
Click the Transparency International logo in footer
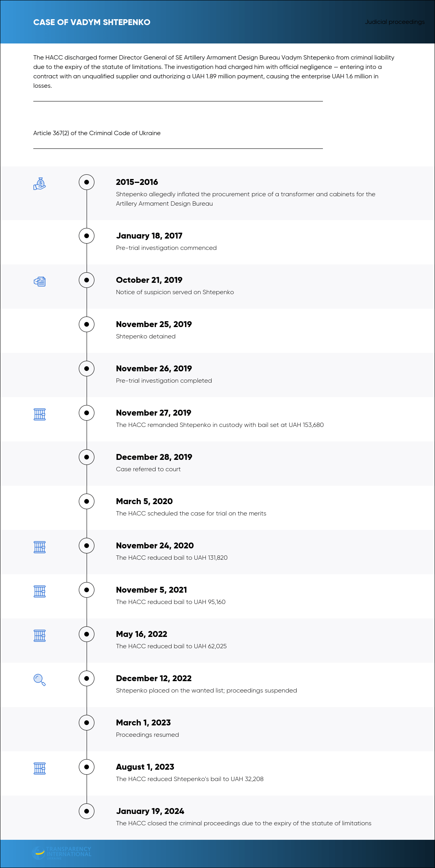(x=62, y=853)
